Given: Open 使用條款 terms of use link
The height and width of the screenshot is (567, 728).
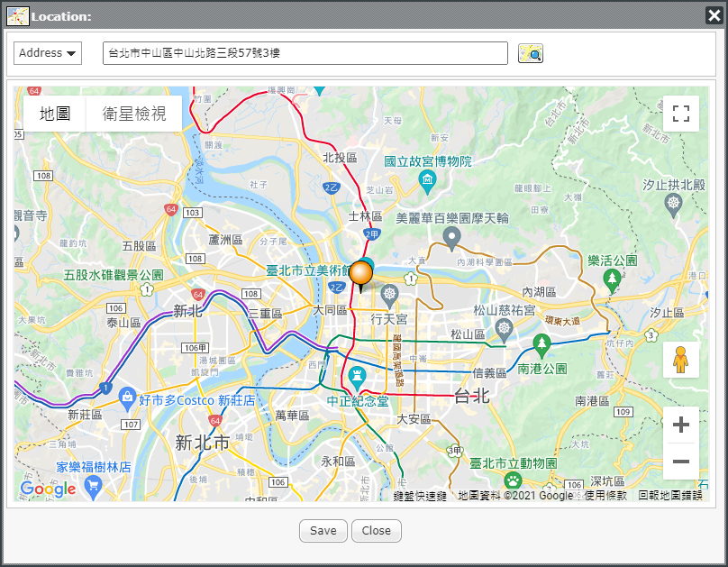Looking at the screenshot, I should click(x=605, y=496).
